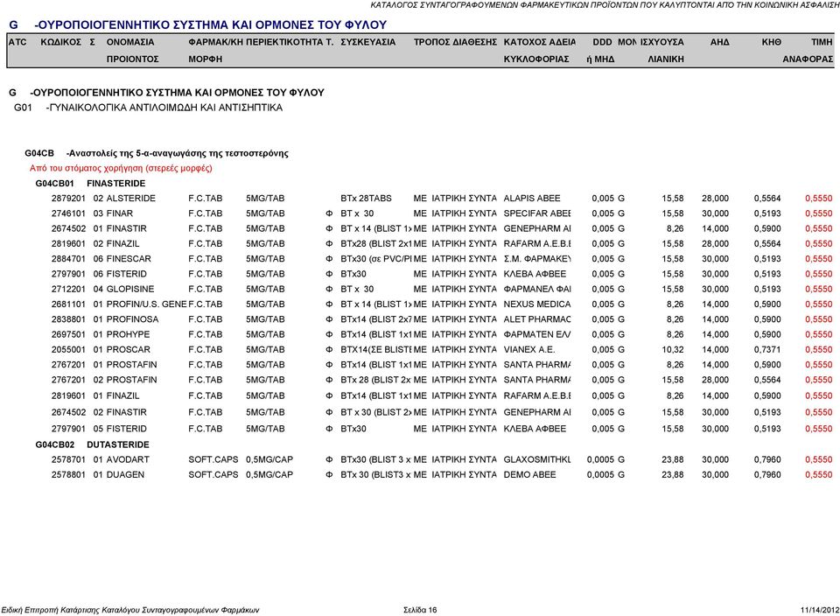Click the ΤΙΜΗ ΑΝΑΦΟΡΑΣ column header
The height and width of the screenshot is (616, 840).
click(808, 51)
